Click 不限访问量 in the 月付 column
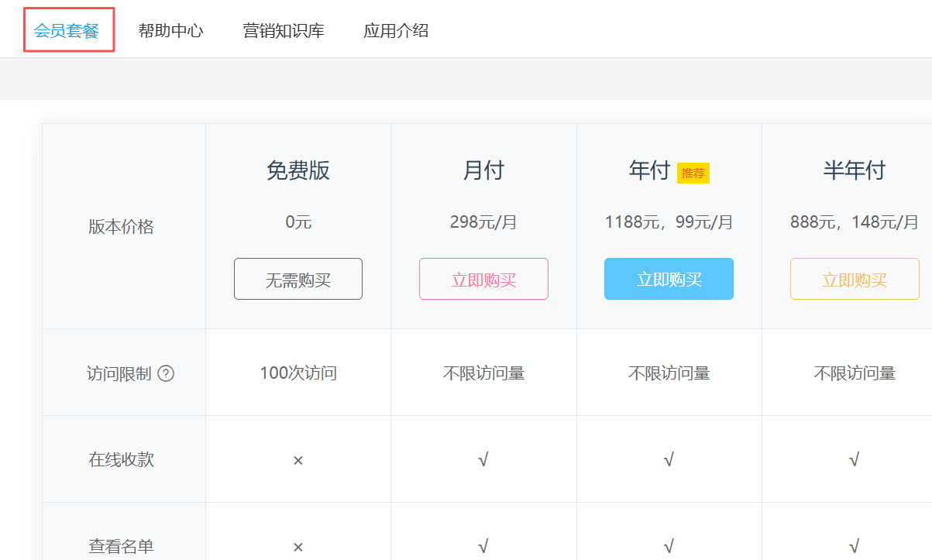This screenshot has width=932, height=560. [483, 373]
